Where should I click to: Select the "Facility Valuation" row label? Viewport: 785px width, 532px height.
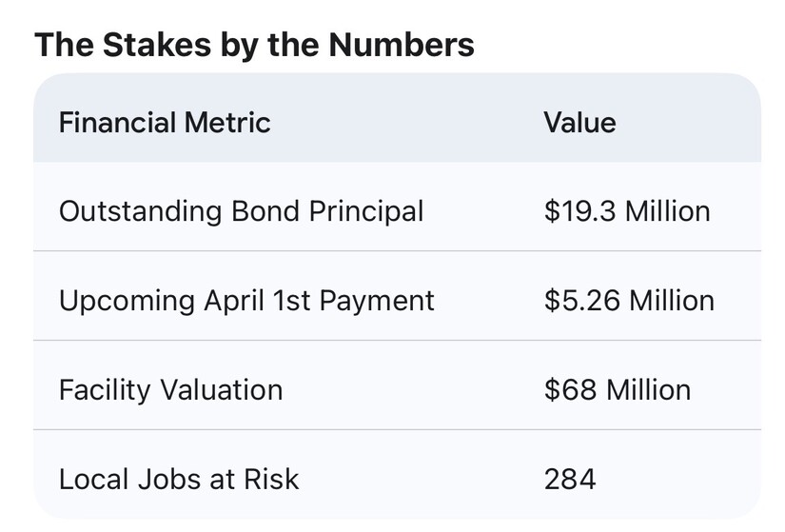click(170, 389)
